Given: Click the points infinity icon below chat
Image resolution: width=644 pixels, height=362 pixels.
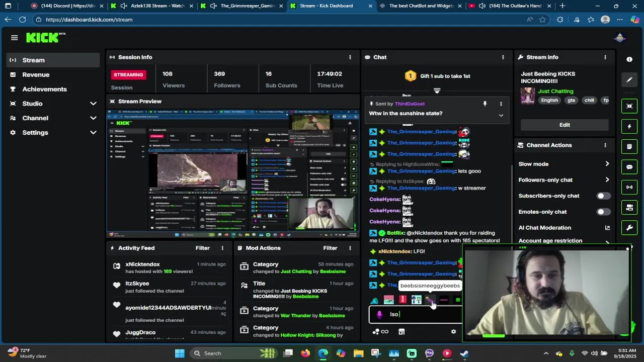Looking at the screenshot, I should click(380, 332).
